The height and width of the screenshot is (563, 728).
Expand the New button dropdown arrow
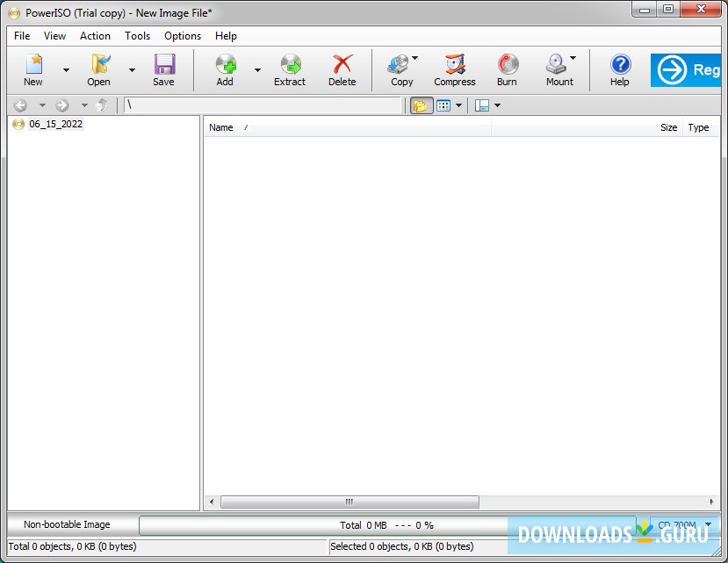point(67,70)
